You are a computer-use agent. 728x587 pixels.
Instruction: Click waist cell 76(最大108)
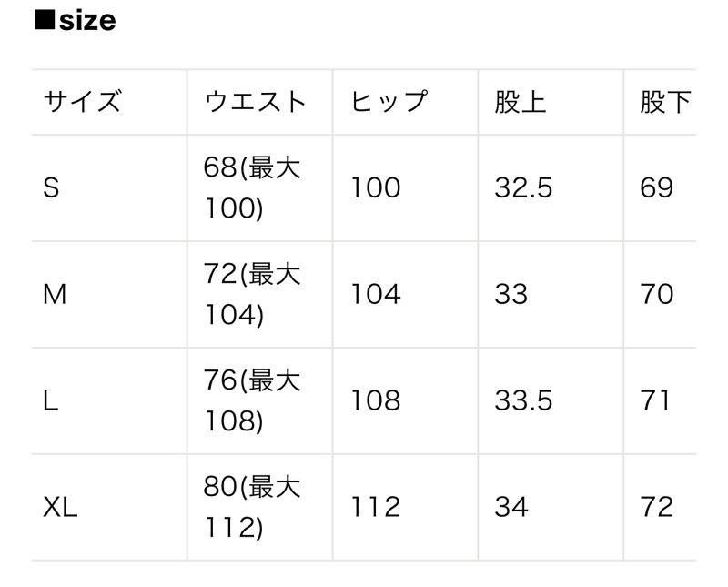pyautogui.click(x=252, y=400)
